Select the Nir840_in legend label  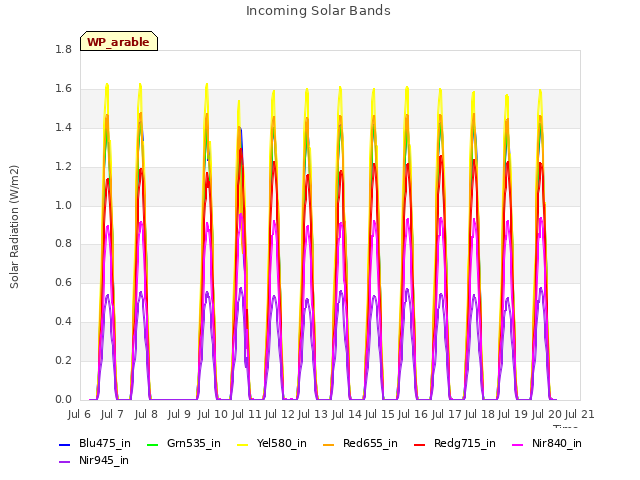557,444
